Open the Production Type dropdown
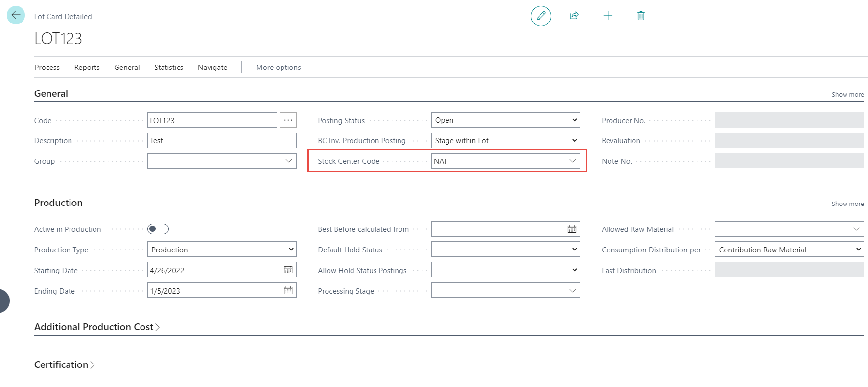 (222, 250)
